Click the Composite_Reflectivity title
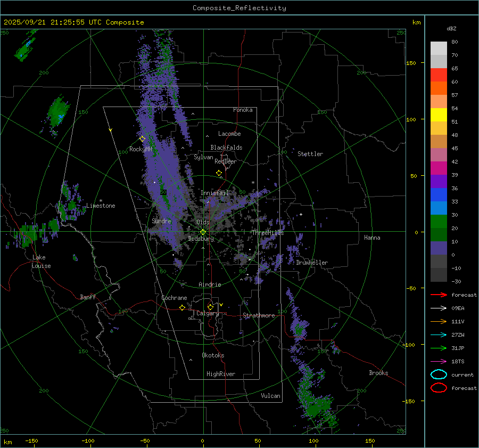 (x=239, y=7)
